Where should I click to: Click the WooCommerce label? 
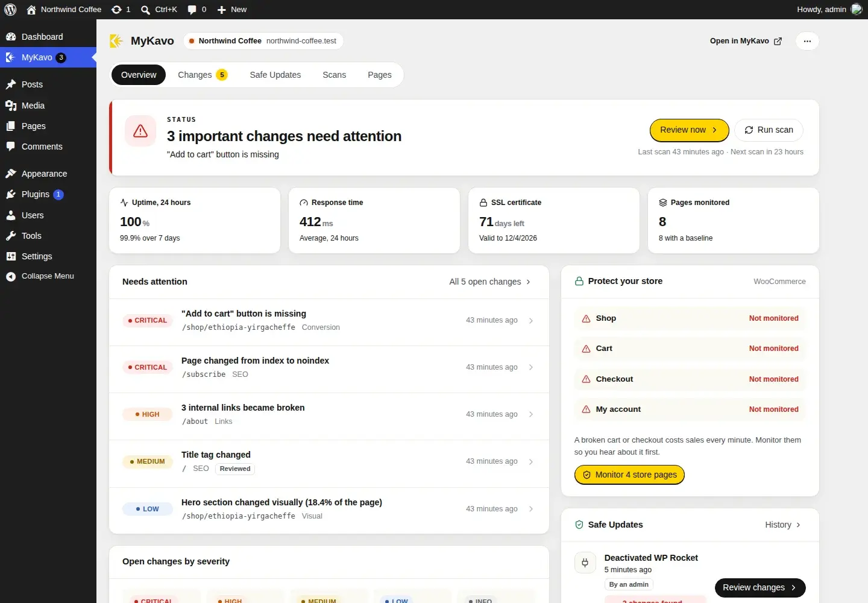click(x=779, y=282)
